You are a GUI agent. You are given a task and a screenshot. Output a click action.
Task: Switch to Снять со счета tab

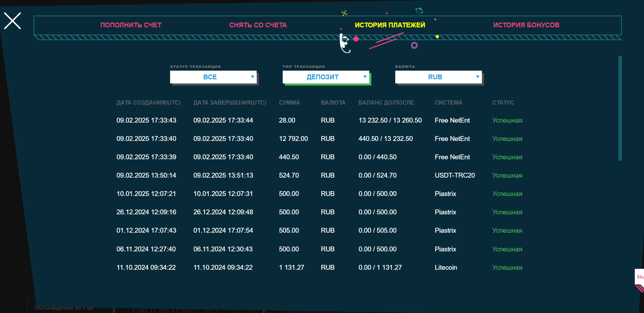258,25
